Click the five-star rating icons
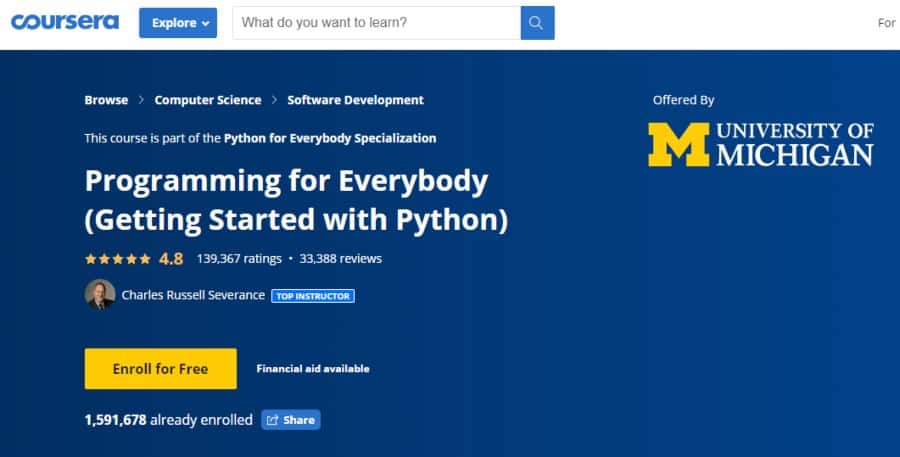900x457 pixels. coord(118,259)
